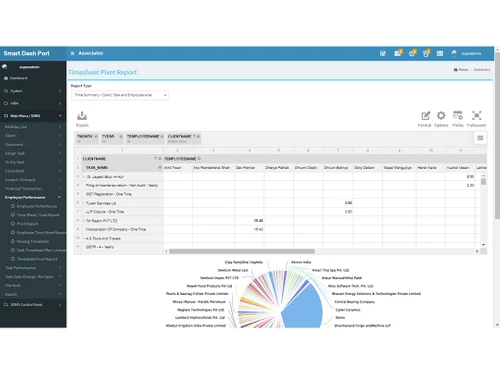
Task: Expand the Document sidebar menu
Action: [33, 144]
